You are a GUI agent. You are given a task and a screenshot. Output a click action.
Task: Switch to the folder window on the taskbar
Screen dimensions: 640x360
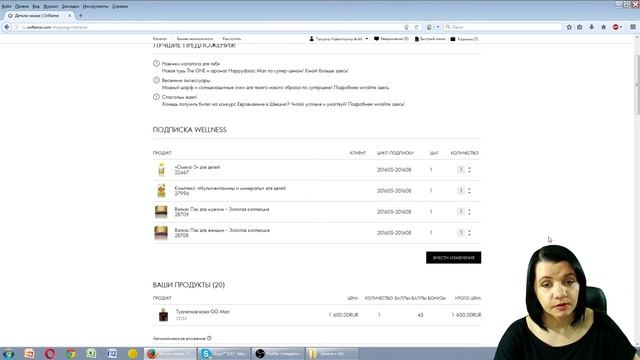coord(332,353)
